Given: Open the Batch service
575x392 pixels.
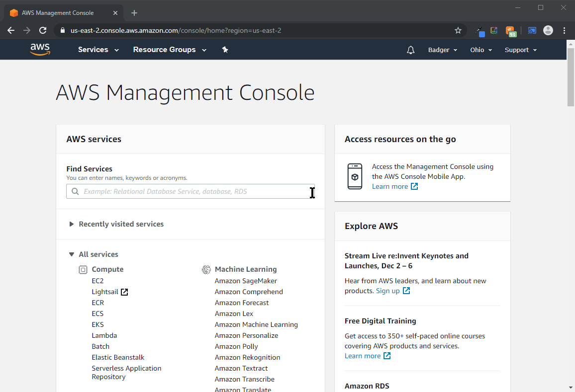Looking at the screenshot, I should coord(100,347).
